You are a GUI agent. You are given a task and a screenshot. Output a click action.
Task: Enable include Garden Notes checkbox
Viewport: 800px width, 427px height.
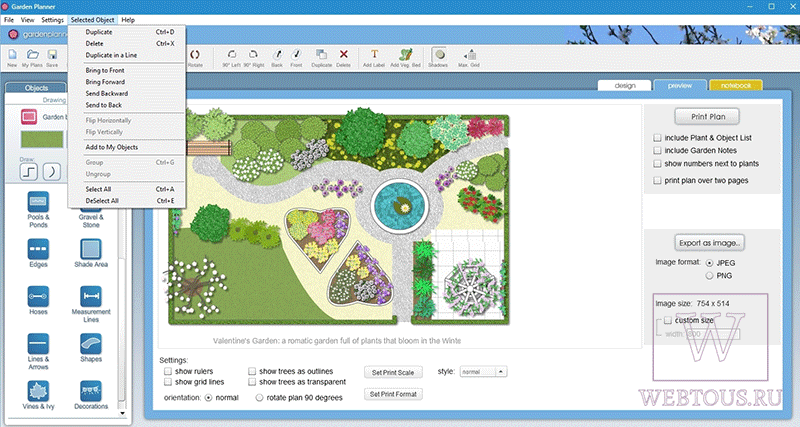[658, 150]
